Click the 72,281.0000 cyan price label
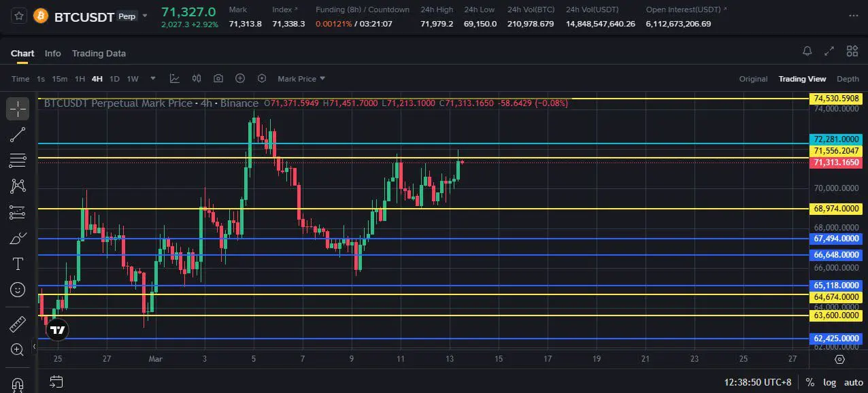 click(x=836, y=139)
